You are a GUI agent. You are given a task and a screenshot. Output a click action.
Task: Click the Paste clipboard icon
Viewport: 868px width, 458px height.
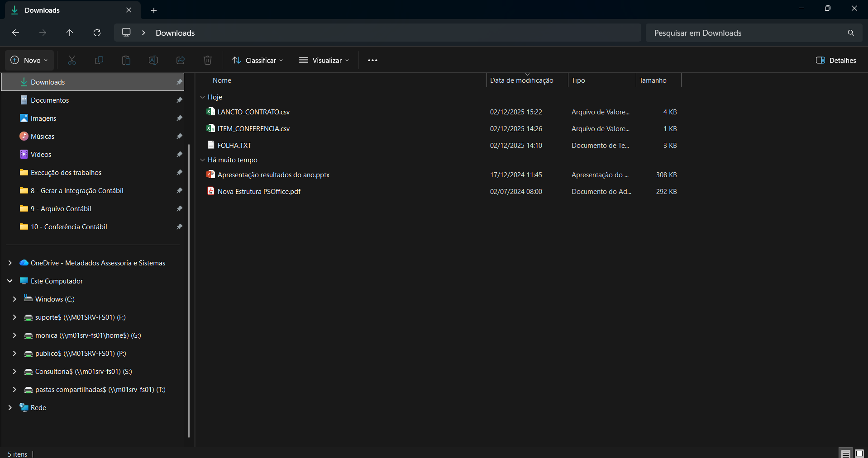tap(126, 60)
